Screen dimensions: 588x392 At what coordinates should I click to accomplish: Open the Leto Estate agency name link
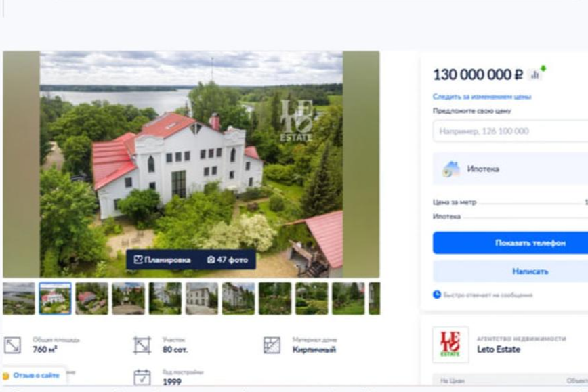(499, 349)
